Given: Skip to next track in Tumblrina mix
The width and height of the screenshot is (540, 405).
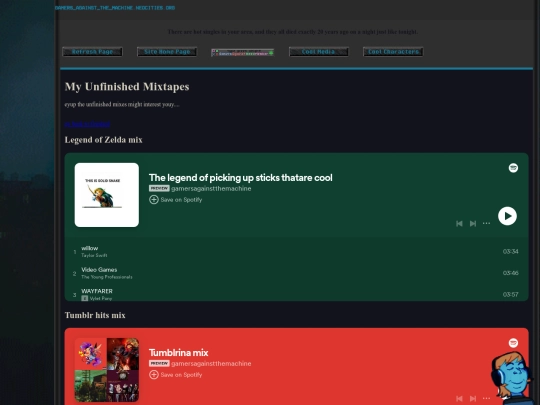Looking at the screenshot, I should pyautogui.click(x=473, y=398).
